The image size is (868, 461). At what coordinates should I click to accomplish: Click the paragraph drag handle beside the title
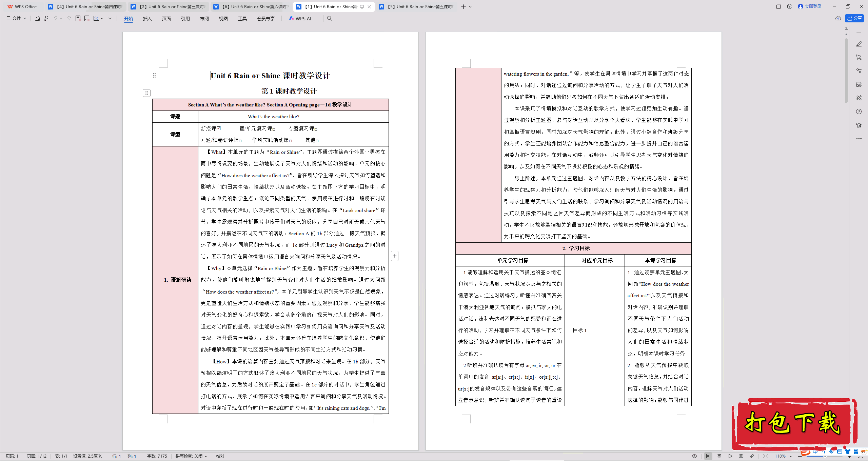(154, 75)
